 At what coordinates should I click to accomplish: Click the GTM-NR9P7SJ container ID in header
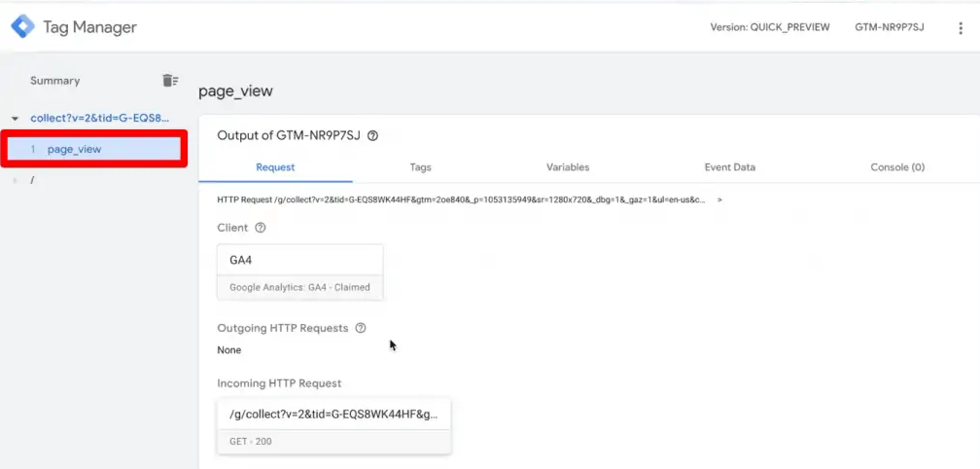(890, 27)
